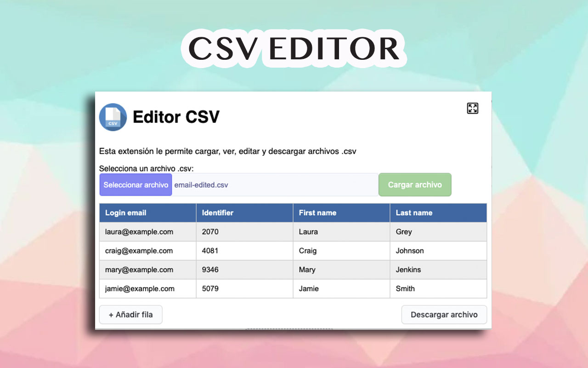
Task: Edit the mary@example.com cell
Action: 148,270
